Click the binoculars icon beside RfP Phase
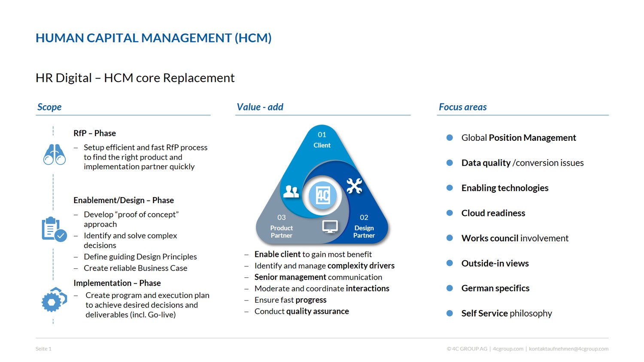 (x=55, y=155)
